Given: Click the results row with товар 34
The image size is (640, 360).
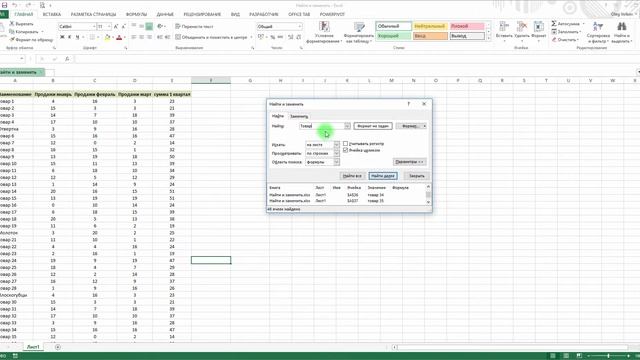Looking at the screenshot, I should (347, 195).
